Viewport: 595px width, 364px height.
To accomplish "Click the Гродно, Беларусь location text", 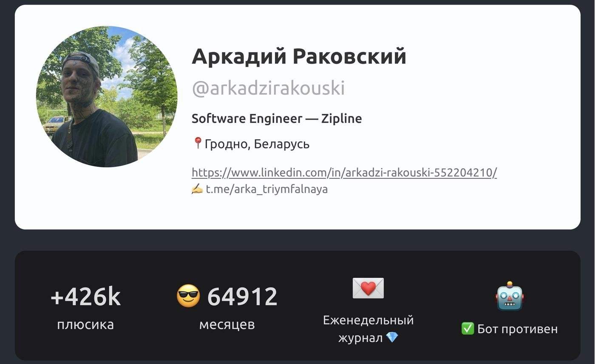I will (x=257, y=144).
